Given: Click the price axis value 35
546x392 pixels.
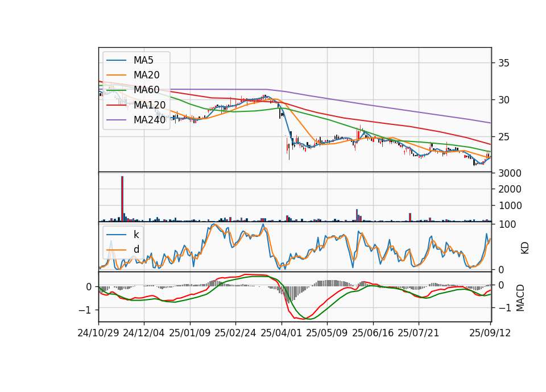Looking at the screenshot, I should point(504,63).
